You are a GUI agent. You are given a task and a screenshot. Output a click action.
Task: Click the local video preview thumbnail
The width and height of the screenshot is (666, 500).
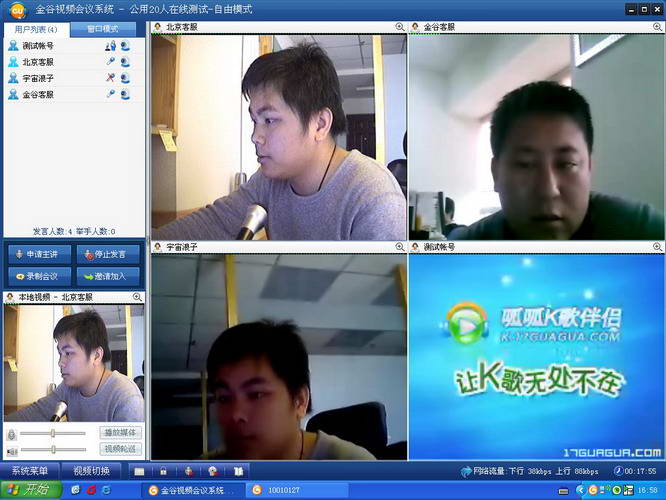tap(74, 363)
